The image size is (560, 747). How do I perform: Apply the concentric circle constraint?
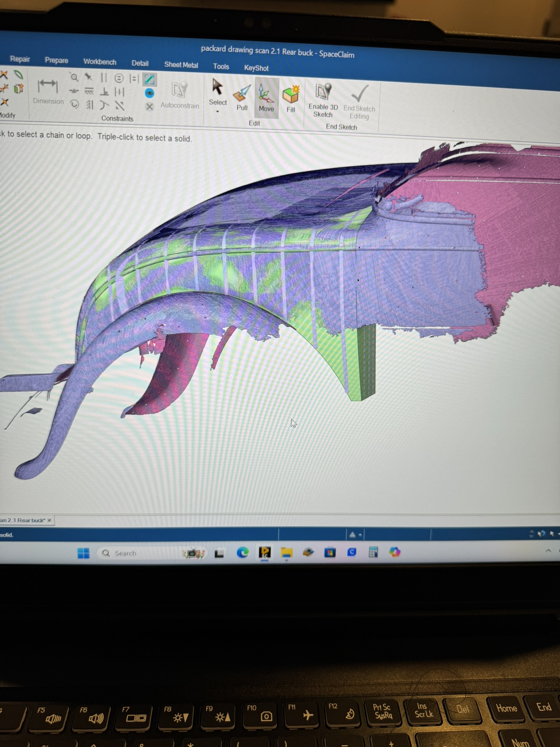point(119,78)
